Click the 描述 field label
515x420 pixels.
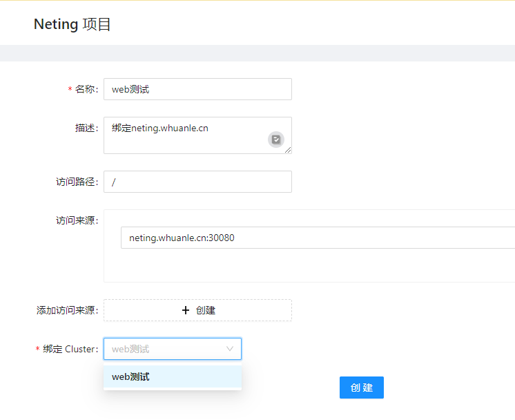tap(86, 128)
